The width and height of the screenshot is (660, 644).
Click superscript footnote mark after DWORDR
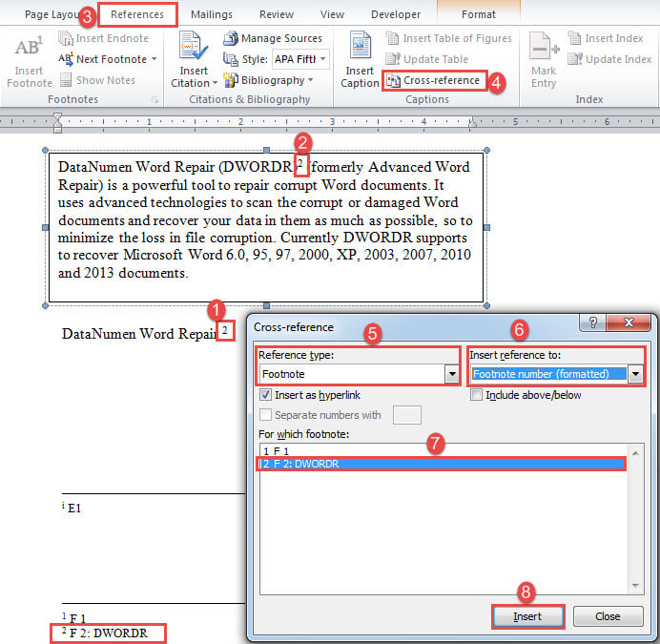coord(300,163)
